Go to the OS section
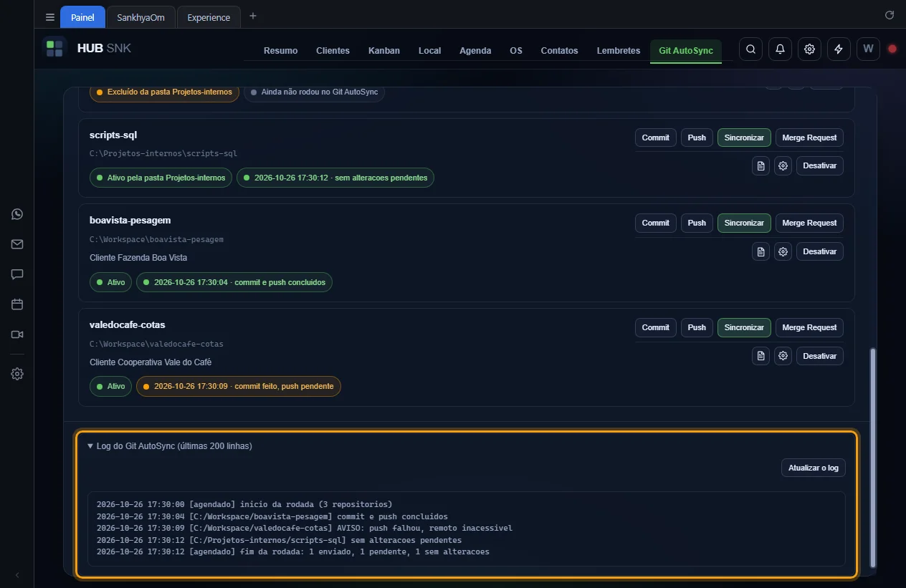The height and width of the screenshot is (588, 906). (516, 51)
